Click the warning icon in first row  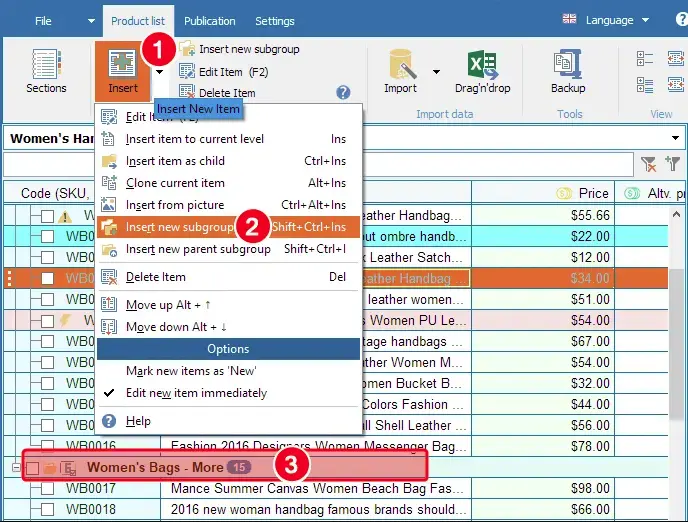point(65,216)
